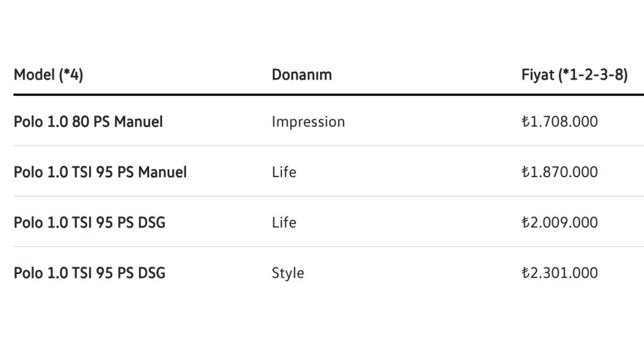Click the Style trim label
Screen dimensions: 644x362
[x=288, y=274]
